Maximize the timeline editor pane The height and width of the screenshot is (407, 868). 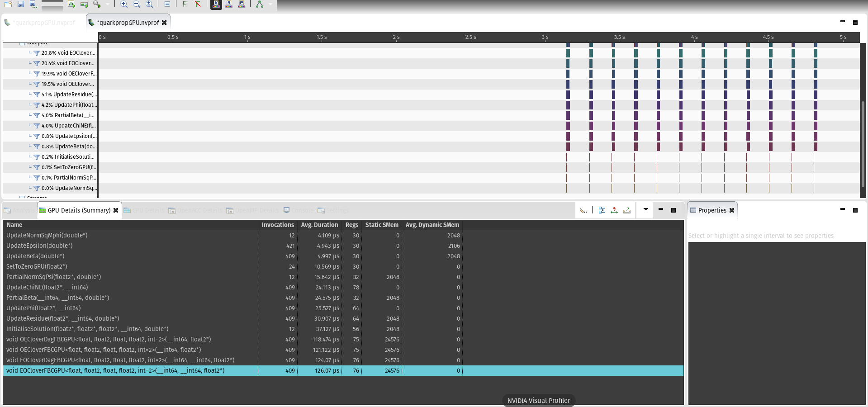click(855, 22)
